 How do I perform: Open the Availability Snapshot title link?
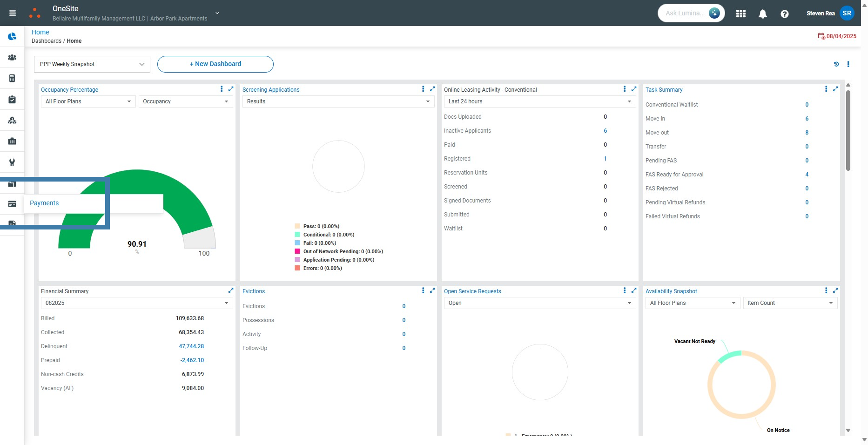coord(671,291)
